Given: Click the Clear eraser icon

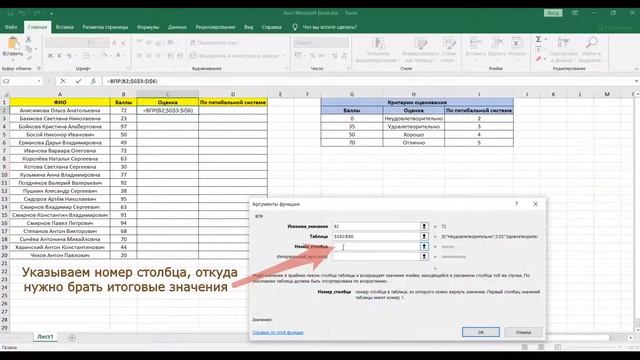Looking at the screenshot, I should [539, 59].
